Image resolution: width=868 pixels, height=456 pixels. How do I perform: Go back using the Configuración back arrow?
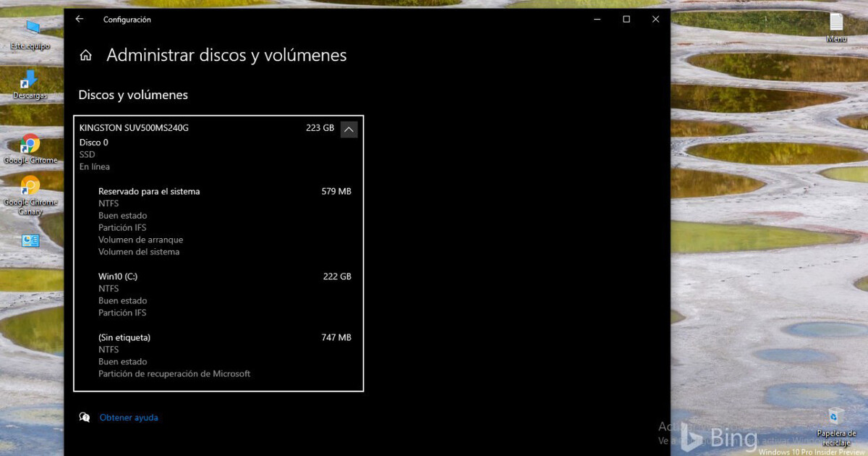point(80,20)
